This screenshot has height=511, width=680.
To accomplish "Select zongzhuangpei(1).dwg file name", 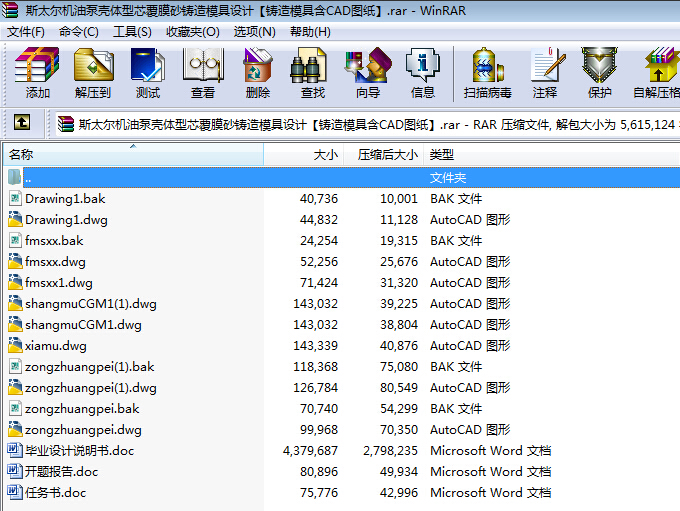I will click(91, 388).
